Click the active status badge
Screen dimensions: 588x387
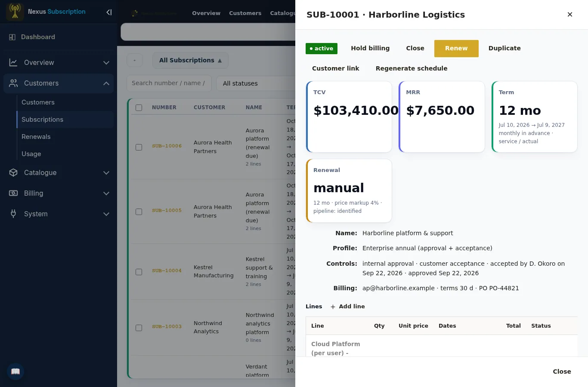click(x=322, y=49)
